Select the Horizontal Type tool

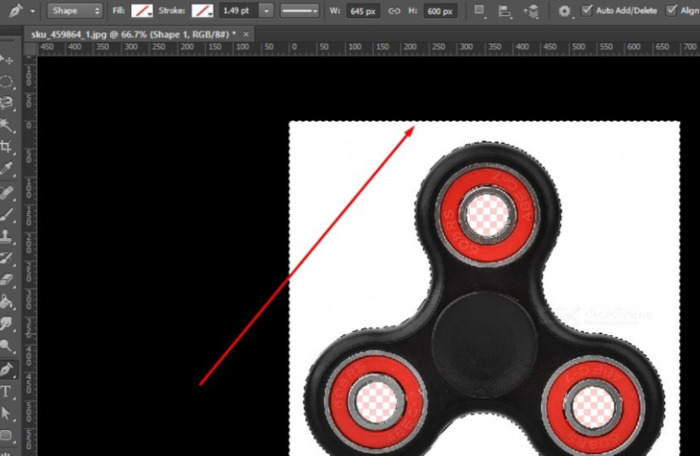coord(7,391)
